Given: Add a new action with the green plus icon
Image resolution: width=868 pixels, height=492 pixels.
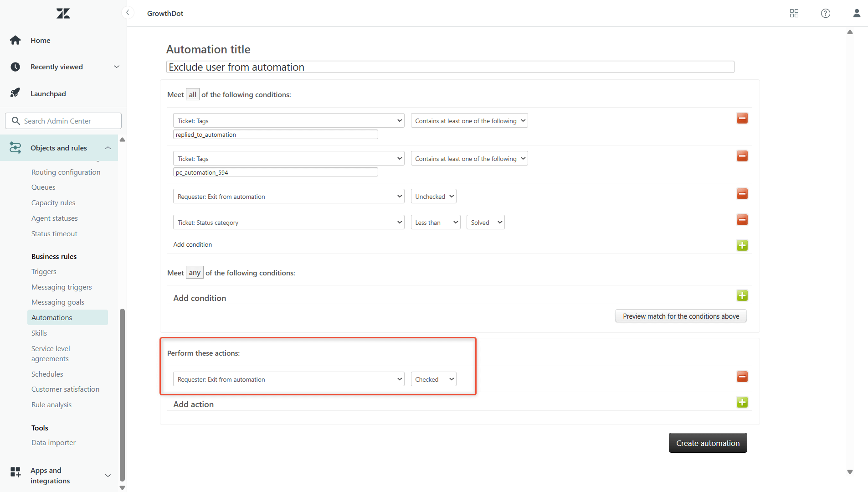Looking at the screenshot, I should [742, 402].
